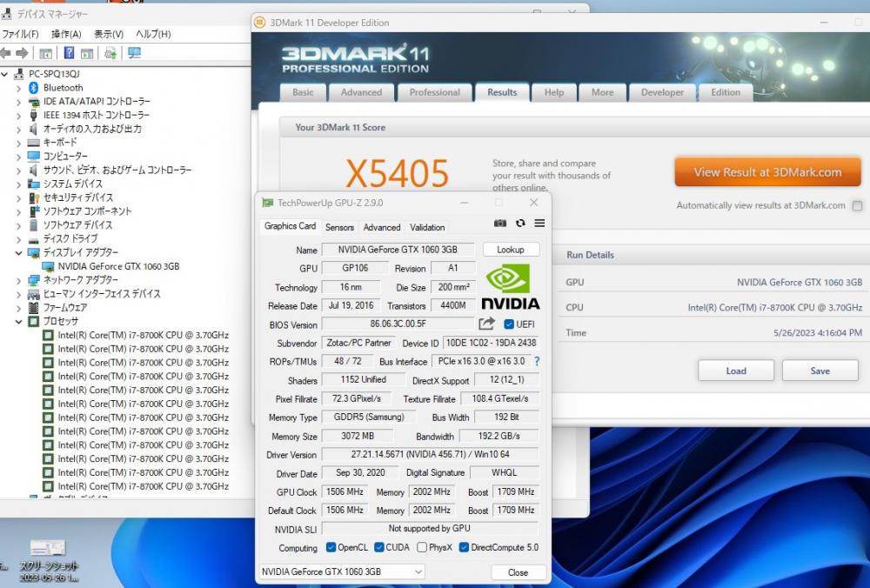Image resolution: width=870 pixels, height=588 pixels.
Task: Click the Bluetooth icon in the device tree
Action: pyautogui.click(x=33, y=88)
